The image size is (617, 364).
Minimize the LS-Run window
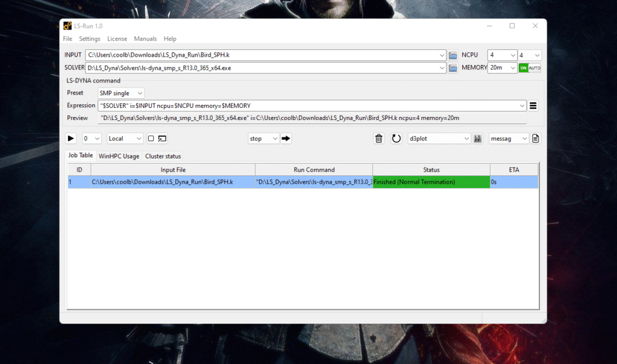tap(489, 26)
